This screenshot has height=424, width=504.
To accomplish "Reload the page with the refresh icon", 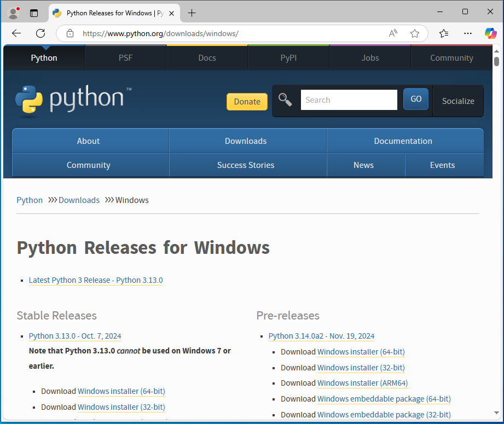I will [40, 33].
